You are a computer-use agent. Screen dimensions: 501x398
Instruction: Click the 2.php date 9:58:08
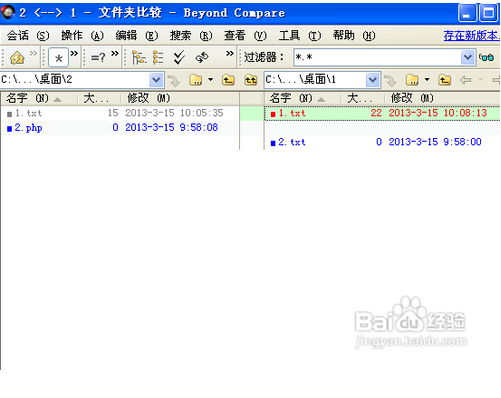[171, 127]
